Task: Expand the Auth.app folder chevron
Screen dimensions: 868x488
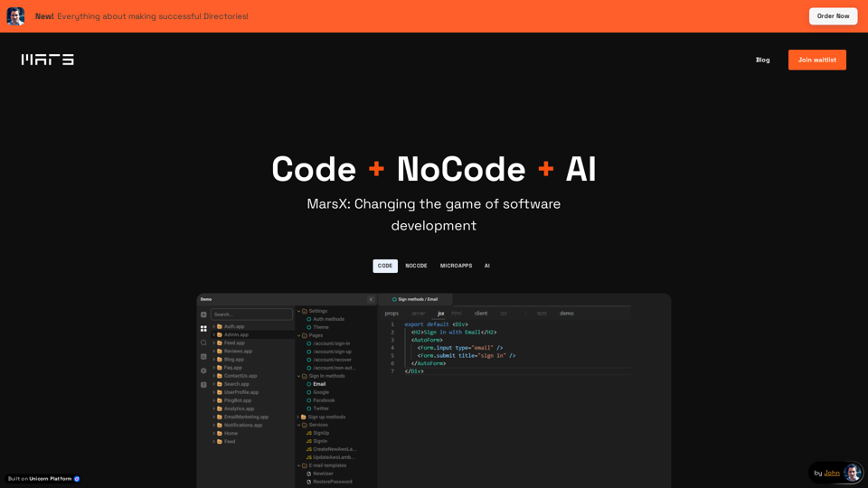Action: pyautogui.click(x=214, y=326)
